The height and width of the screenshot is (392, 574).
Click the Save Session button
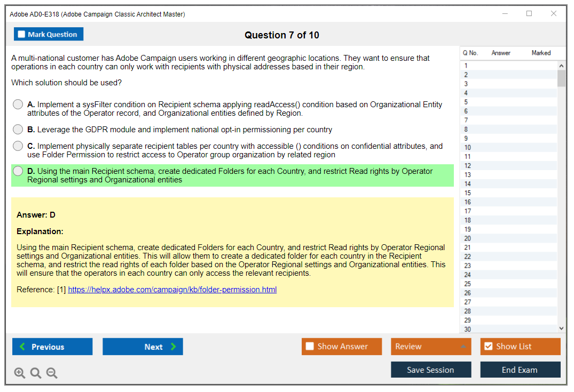pos(430,370)
